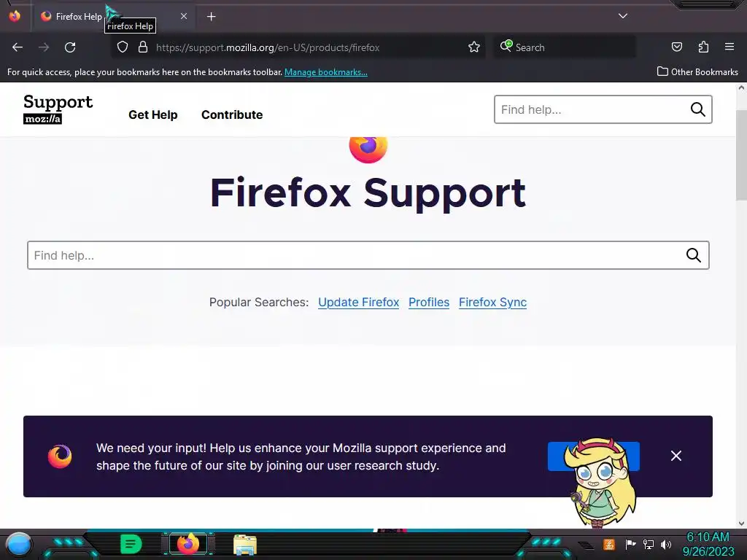Open the Get Help menu
This screenshot has width=747, height=560.
point(153,114)
